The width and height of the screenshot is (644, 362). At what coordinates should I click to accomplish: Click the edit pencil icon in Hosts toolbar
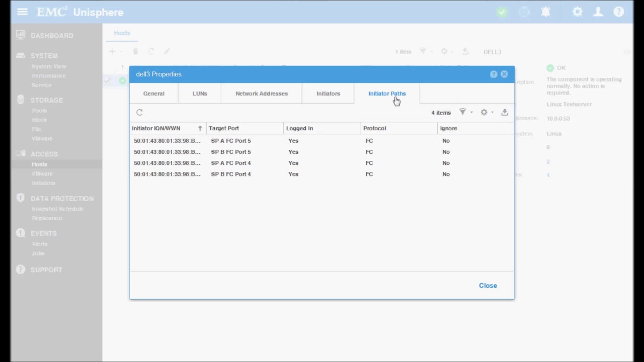(x=167, y=51)
